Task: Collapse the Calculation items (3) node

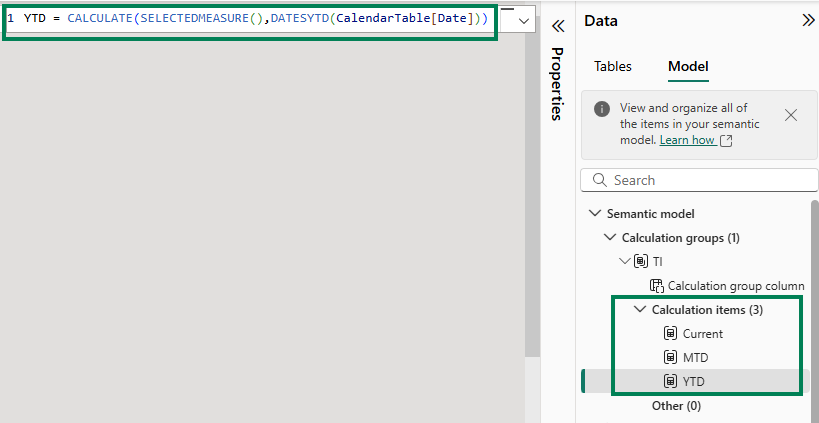Action: 640,309
